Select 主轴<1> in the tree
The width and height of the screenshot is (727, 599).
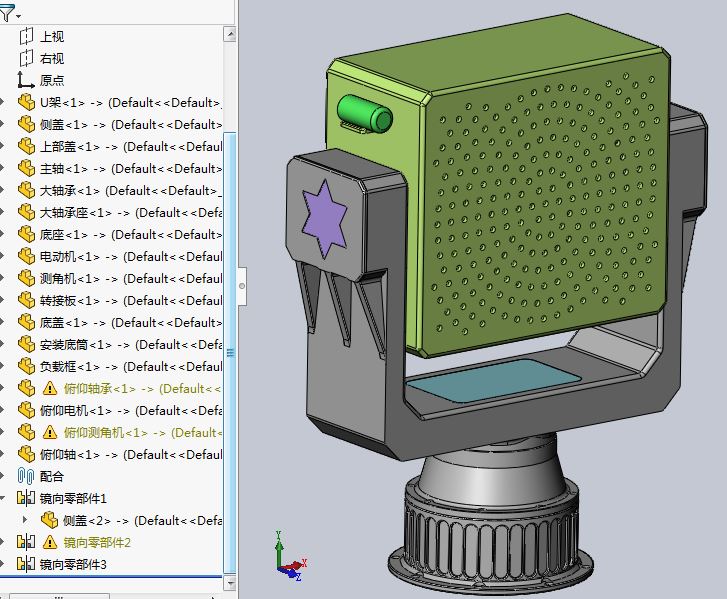[x=131, y=169]
